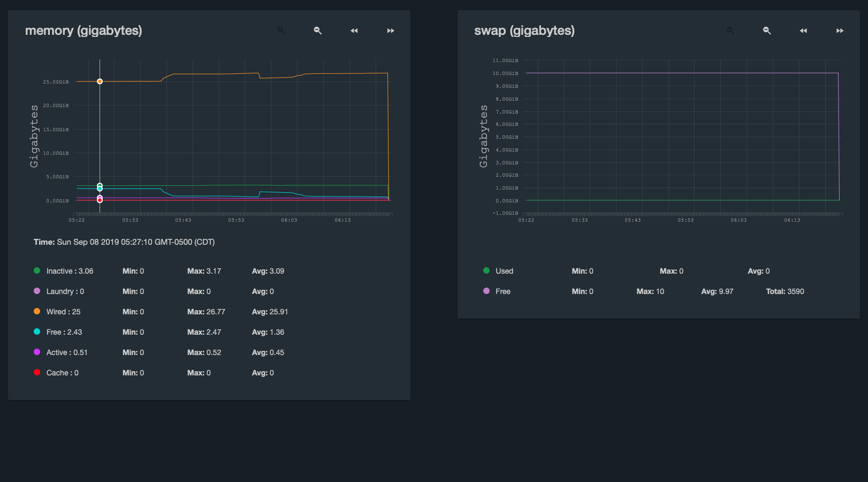This screenshot has height=482, width=868.
Task: Select the 'Free : 2.43' legend label
Action: pyautogui.click(x=64, y=332)
